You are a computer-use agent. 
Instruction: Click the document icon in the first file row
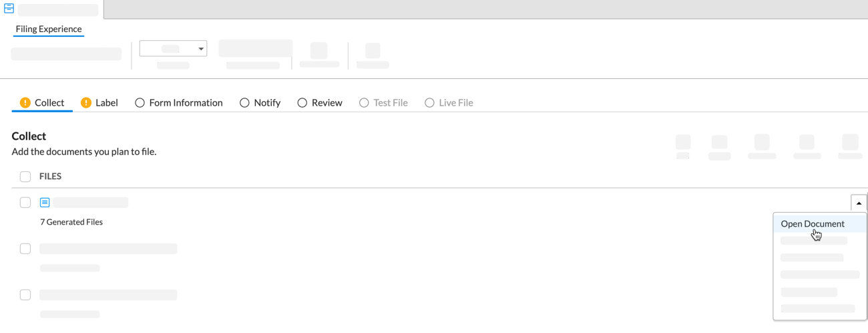(x=45, y=203)
